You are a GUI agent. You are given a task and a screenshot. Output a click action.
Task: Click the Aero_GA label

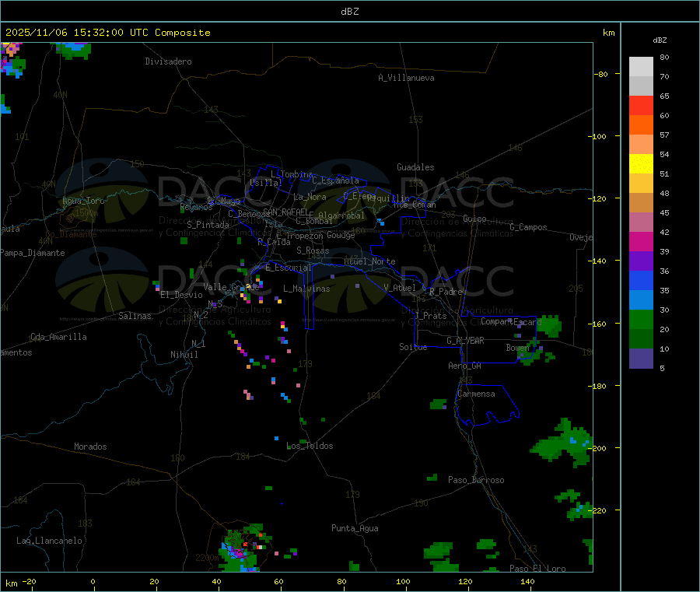point(465,366)
